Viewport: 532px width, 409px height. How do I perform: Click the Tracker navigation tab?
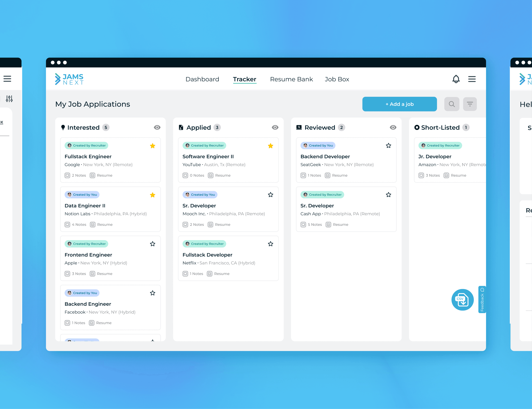coord(244,79)
